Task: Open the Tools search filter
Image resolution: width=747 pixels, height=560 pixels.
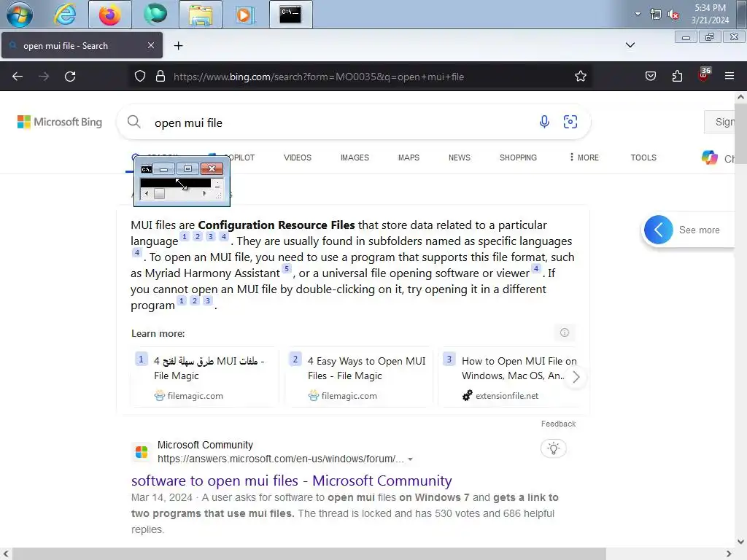Action: pyautogui.click(x=643, y=157)
